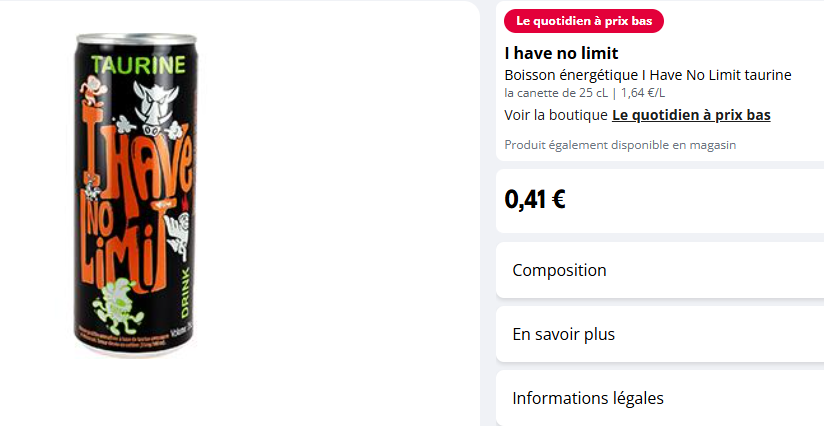Click the red "Le quotidien à prix bas" badge
The height and width of the screenshot is (426, 824).
click(583, 21)
